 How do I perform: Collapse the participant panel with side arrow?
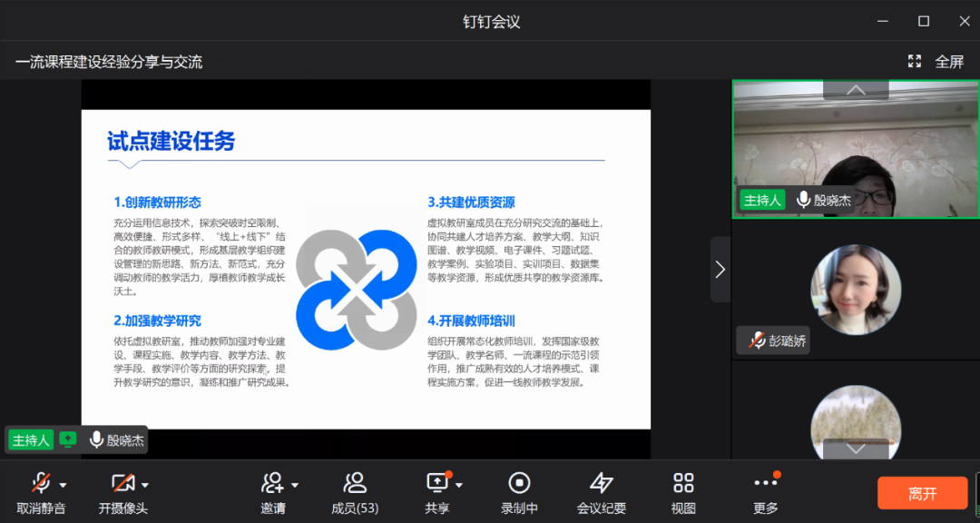pos(720,269)
